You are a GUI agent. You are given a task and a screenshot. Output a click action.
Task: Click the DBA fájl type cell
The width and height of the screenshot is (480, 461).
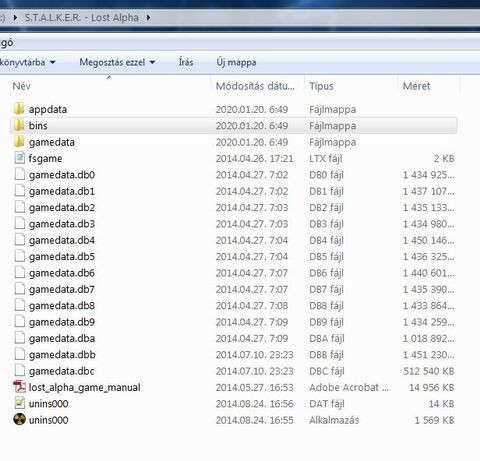[x=327, y=338]
